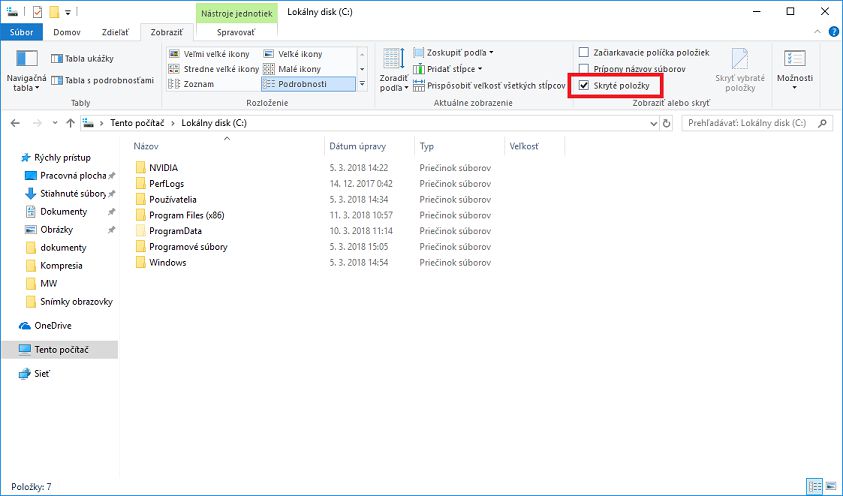The height and width of the screenshot is (496, 843).
Task: Open the Súbor menu
Action: point(21,32)
